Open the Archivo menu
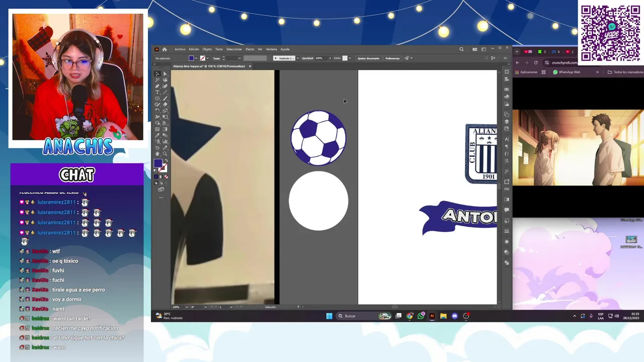 [x=180, y=49]
